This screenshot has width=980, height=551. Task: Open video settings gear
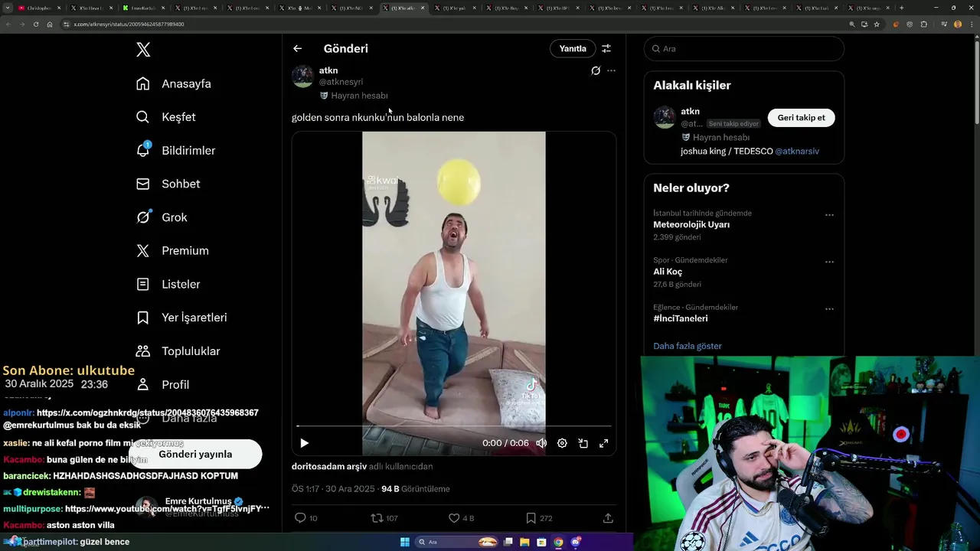click(x=562, y=443)
